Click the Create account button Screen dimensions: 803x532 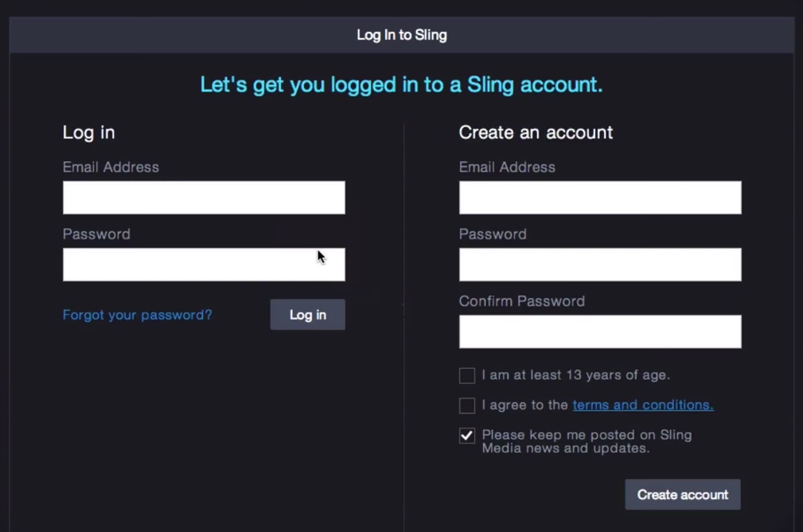pos(682,494)
